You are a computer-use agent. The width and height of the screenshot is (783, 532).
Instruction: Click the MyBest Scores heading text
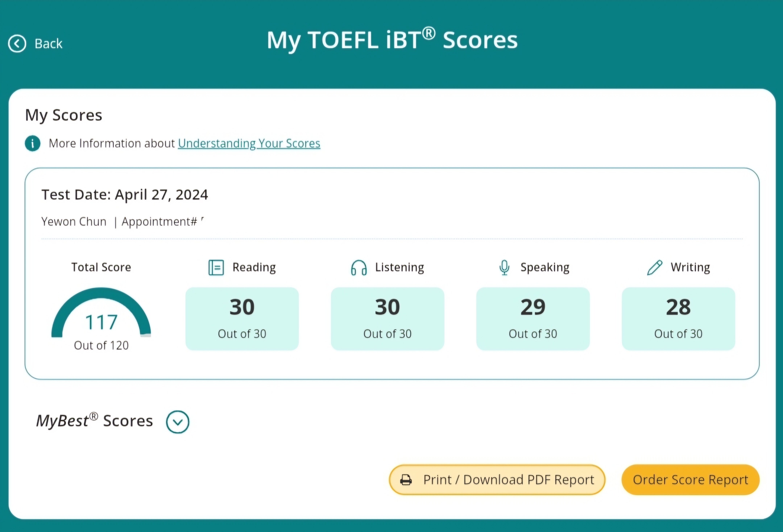pos(94,421)
